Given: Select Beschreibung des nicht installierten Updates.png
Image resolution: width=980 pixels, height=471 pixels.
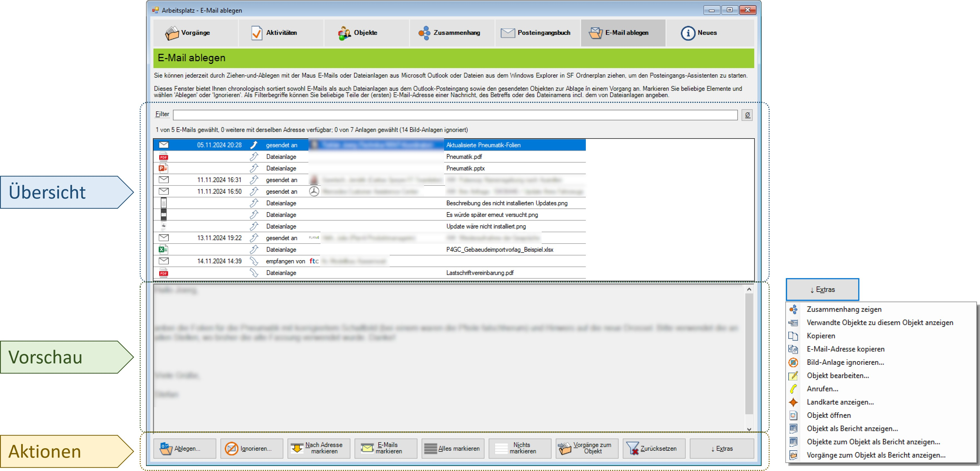Looking at the screenshot, I should point(369,203).
